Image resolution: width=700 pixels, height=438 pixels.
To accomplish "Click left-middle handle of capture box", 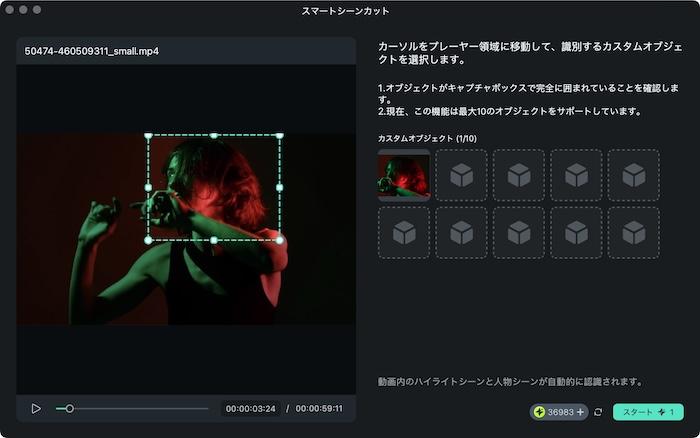I will 148,188.
